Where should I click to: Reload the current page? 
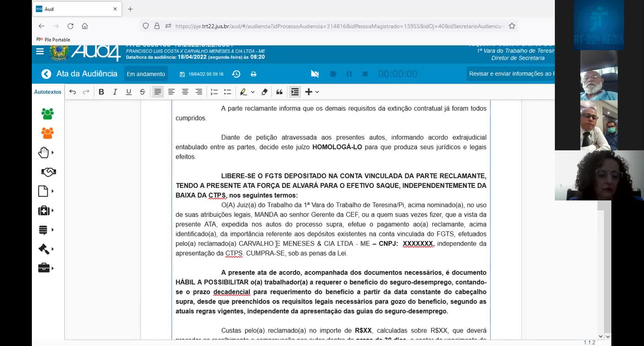70,26
